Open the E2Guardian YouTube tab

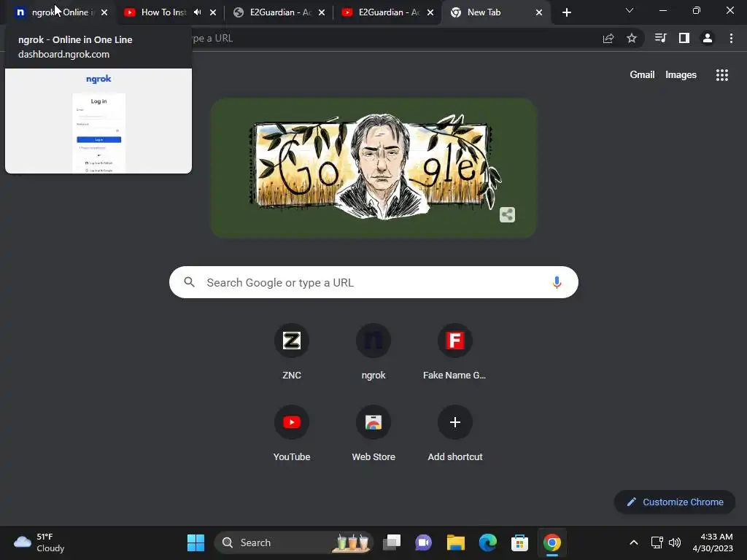click(388, 12)
